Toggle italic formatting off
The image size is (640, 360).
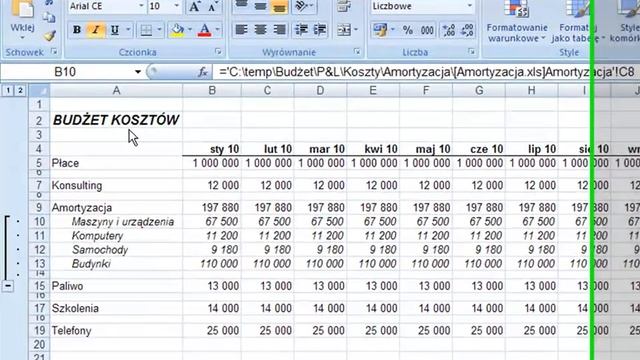pyautogui.click(x=96, y=30)
